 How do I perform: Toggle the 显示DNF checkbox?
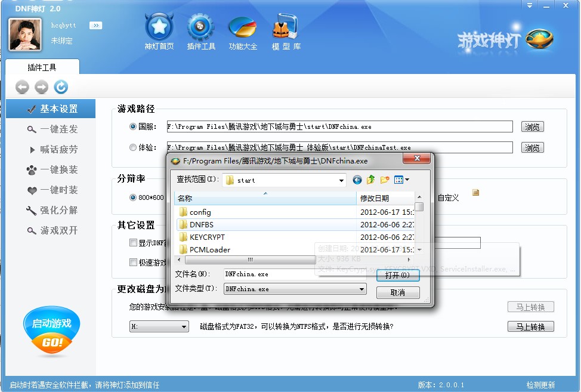point(134,243)
